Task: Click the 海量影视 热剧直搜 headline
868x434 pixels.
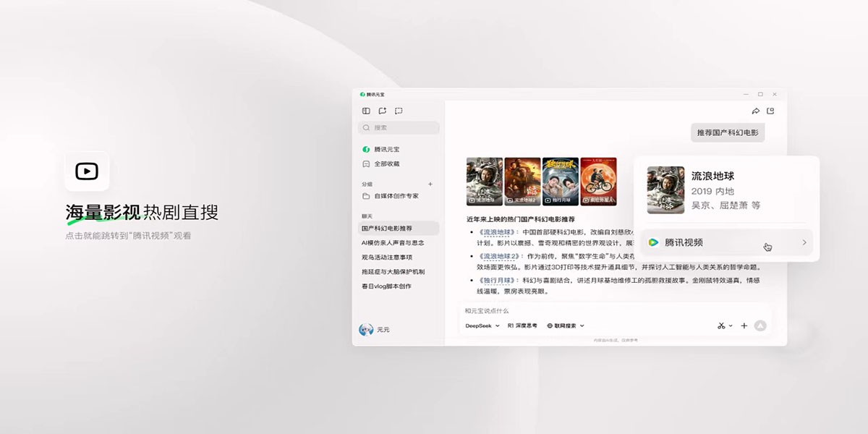Action: 142,213
